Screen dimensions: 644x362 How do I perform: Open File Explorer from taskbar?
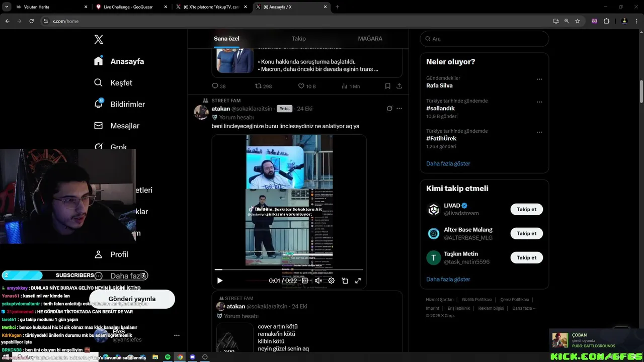[156, 357]
